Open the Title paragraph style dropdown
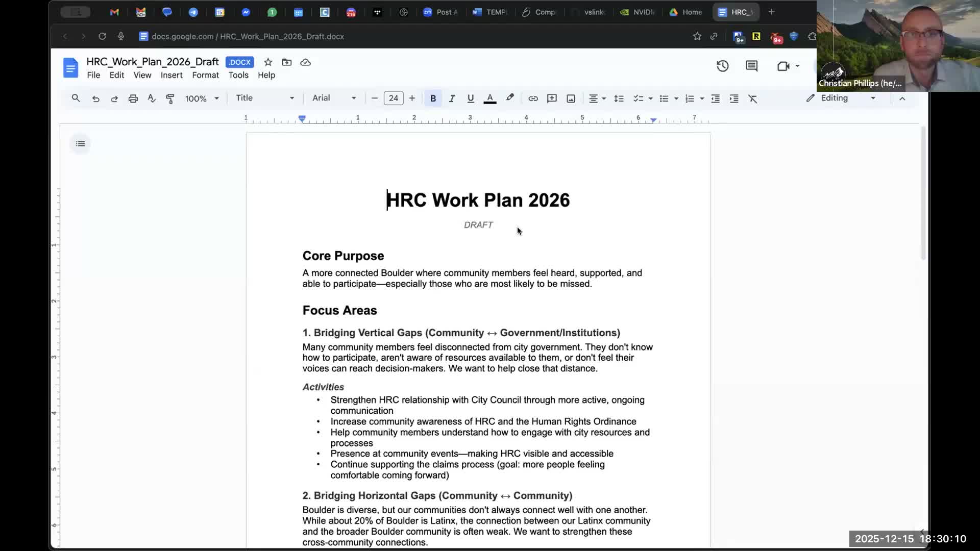 [x=264, y=98]
